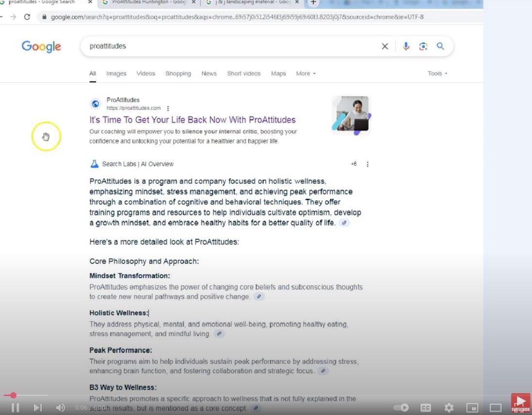Screen dimensions: 532x415
Task: Click the browser forward arrow
Action: pyautogui.click(x=13, y=17)
